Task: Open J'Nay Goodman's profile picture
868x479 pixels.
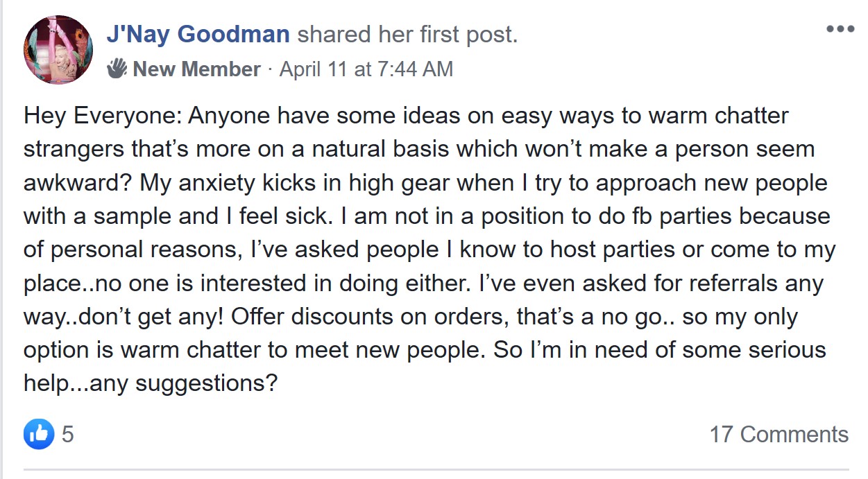Action: click(x=59, y=51)
